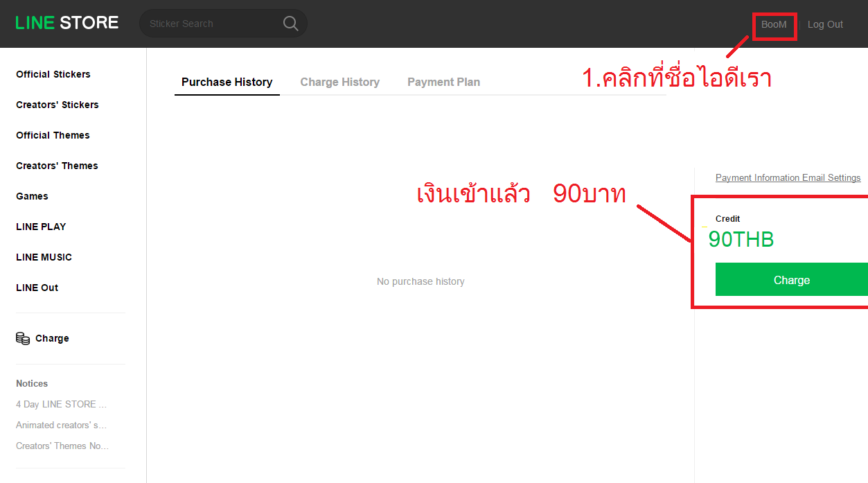Screen dimensions: 868x483
Task: Open Creators' Themes from sidebar
Action: pyautogui.click(x=57, y=166)
